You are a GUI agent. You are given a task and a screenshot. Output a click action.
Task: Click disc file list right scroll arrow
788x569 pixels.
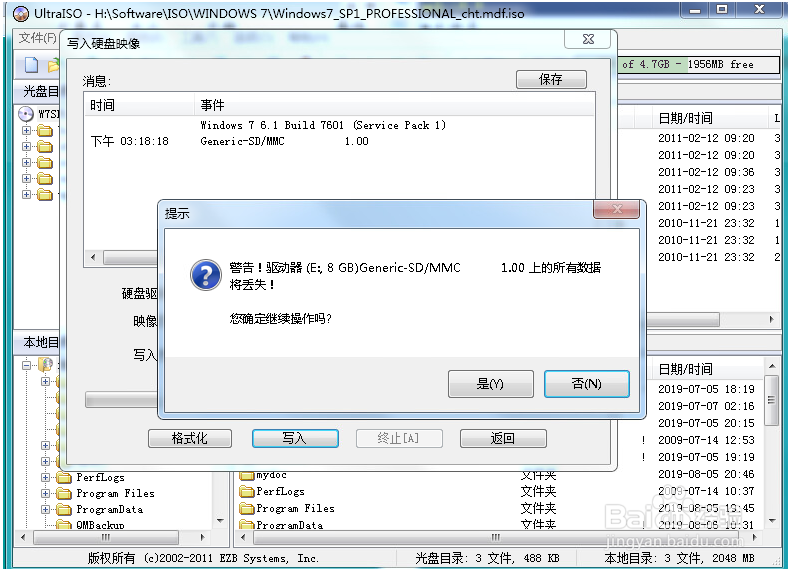(x=772, y=319)
